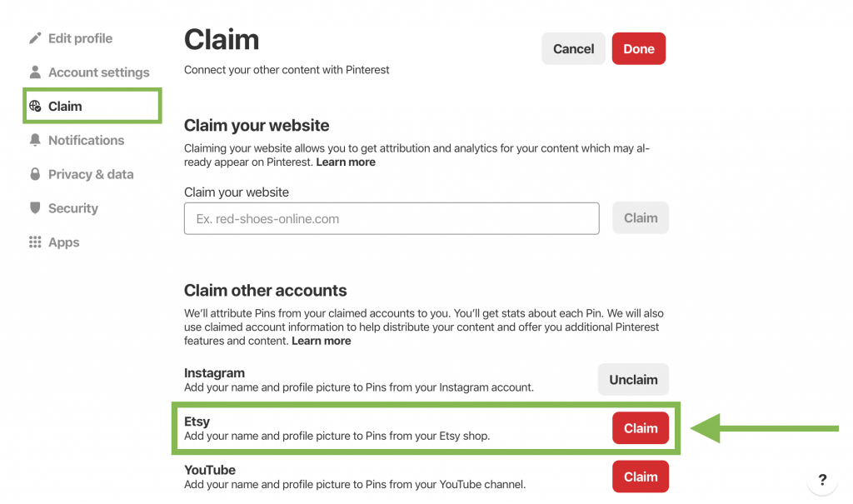This screenshot has width=853, height=504.
Task: Open the Edit profile settings page
Action: click(80, 38)
